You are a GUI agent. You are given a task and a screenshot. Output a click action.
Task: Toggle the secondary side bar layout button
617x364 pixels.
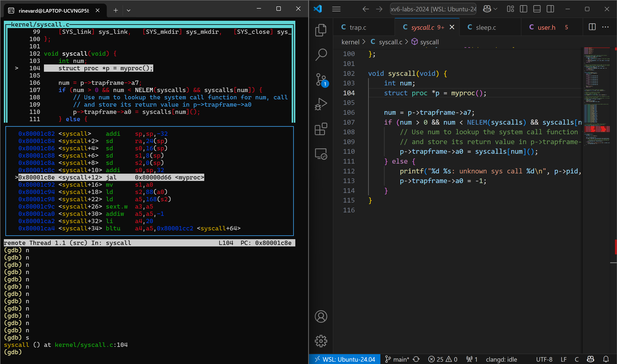pyautogui.click(x=550, y=9)
